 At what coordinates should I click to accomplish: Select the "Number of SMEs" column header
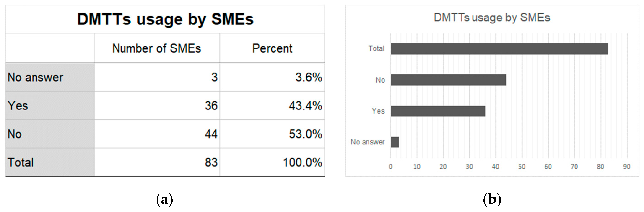pyautogui.click(x=156, y=48)
